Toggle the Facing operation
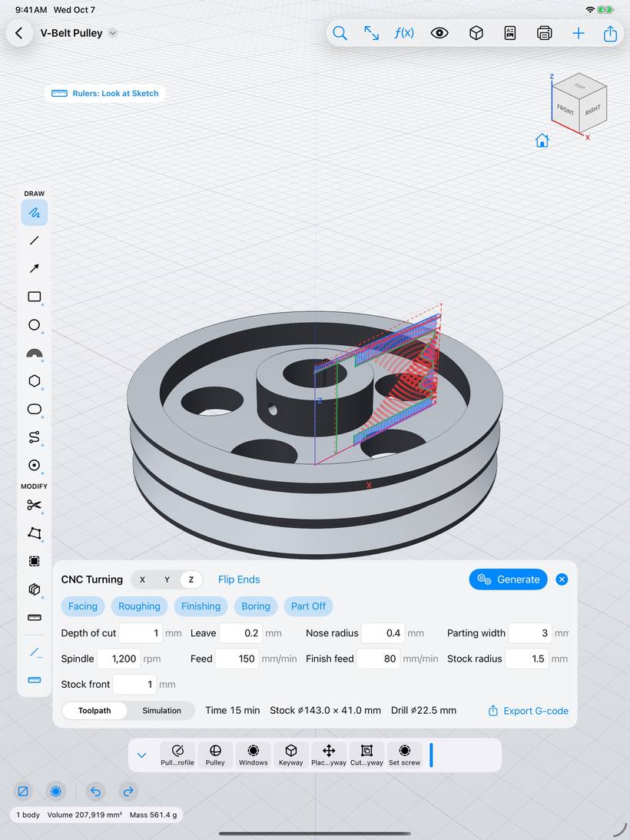The image size is (630, 840). pos(83,606)
